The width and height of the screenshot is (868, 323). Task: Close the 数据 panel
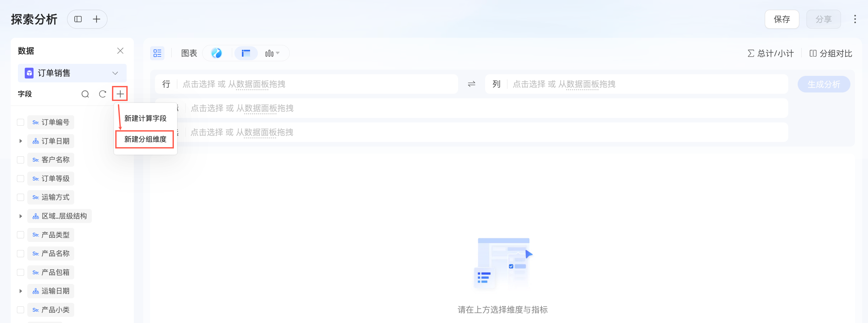click(120, 51)
